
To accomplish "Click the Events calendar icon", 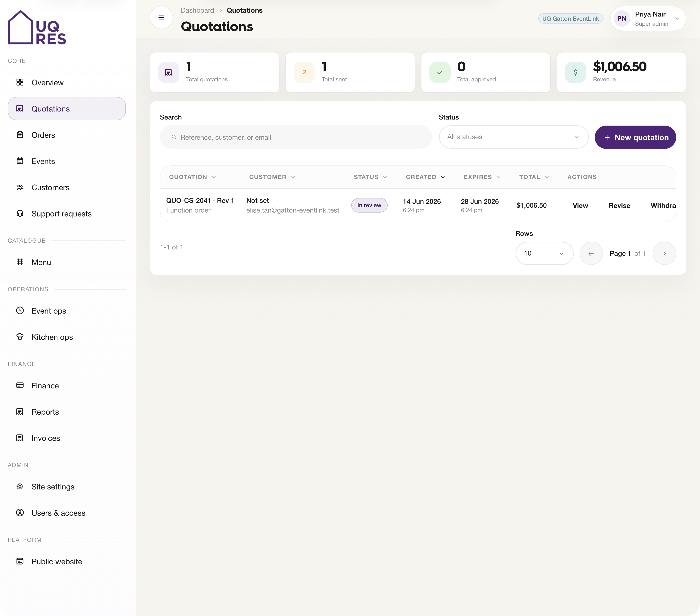I will point(20,161).
